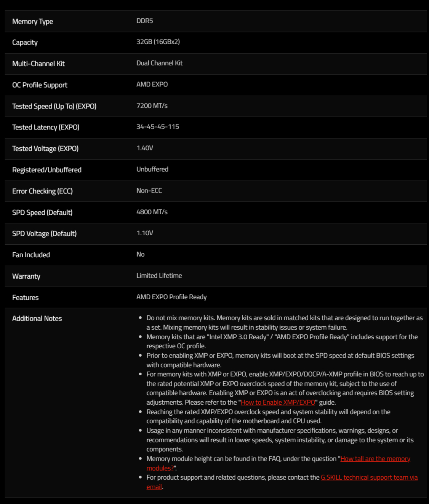The height and width of the screenshot is (504, 429).
Task: Open the "How to Enable XMP/EXPO" link
Action: pos(278,402)
